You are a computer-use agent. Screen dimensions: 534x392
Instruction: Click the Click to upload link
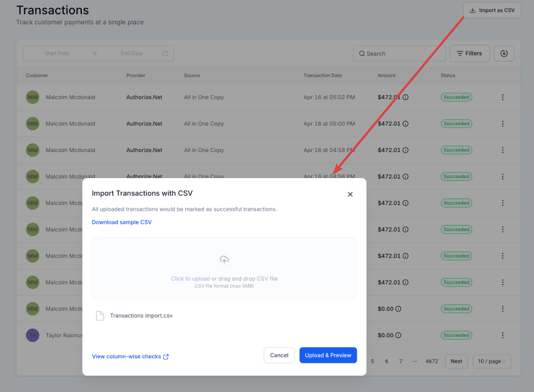[190, 279]
